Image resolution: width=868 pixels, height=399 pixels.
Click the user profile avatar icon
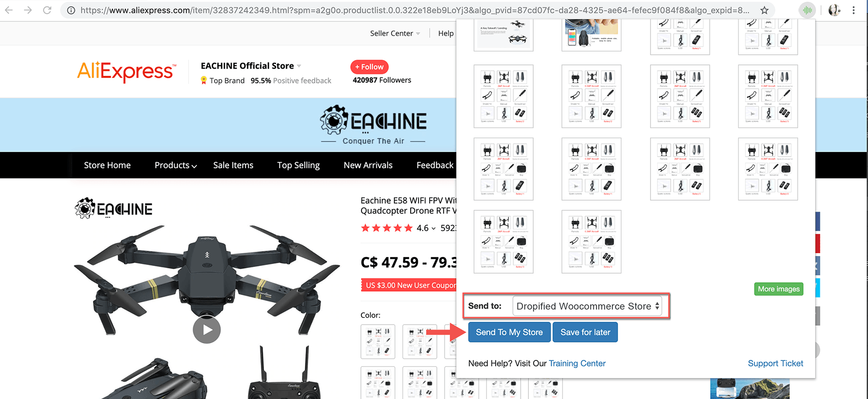pos(834,10)
